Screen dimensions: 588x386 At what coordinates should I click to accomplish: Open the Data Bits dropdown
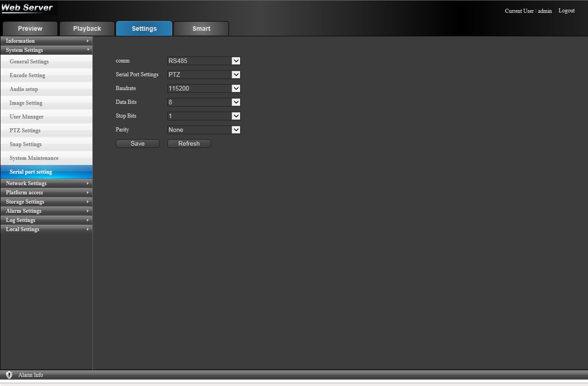click(204, 102)
